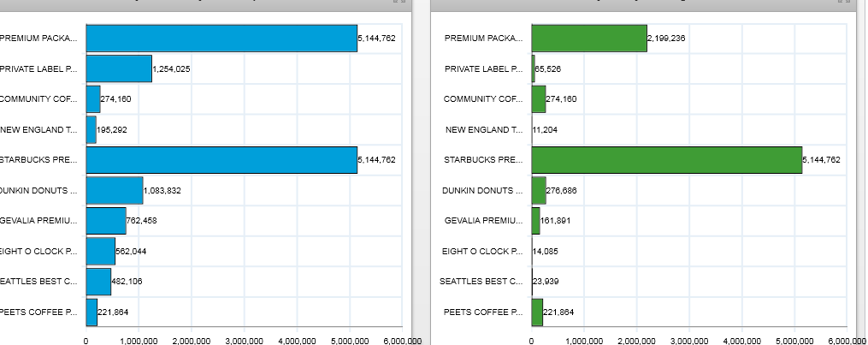This screenshot has height=345, width=868.
Task: Click the blue COMMUNITY COF... bar
Action: click(92, 99)
